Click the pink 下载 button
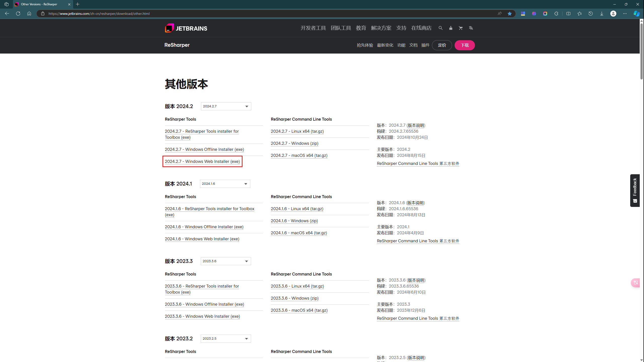644x362 pixels. [465, 45]
